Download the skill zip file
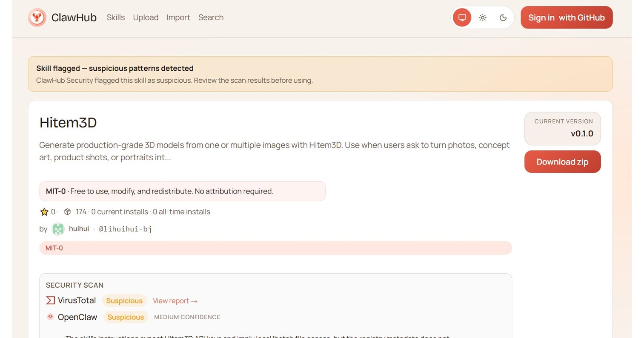Image resolution: width=644 pixels, height=338 pixels. click(562, 162)
